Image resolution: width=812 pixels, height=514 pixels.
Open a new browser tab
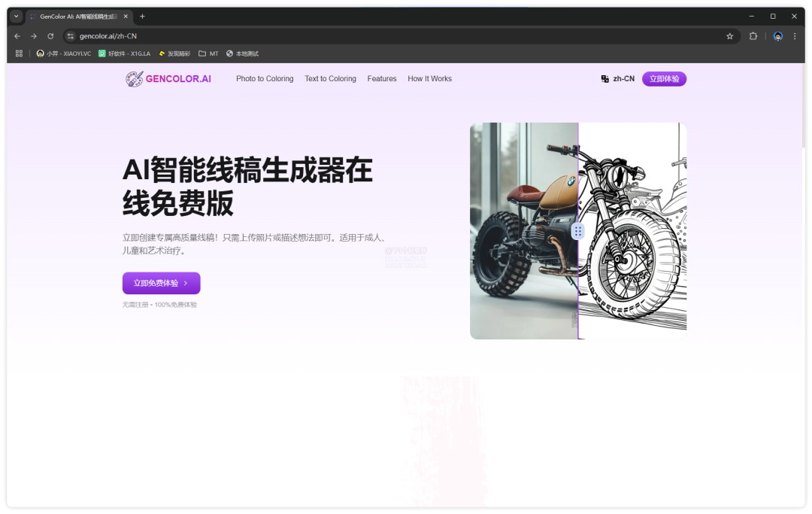click(142, 16)
